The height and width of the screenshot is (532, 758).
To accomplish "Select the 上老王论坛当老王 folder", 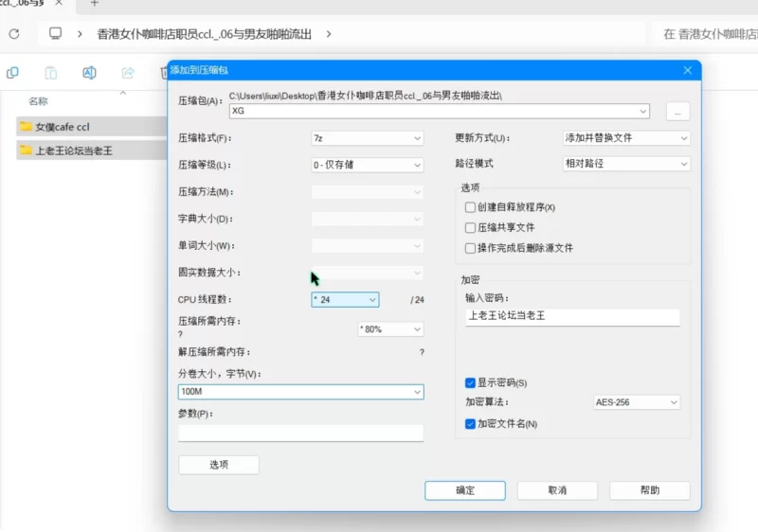I will coord(91,151).
